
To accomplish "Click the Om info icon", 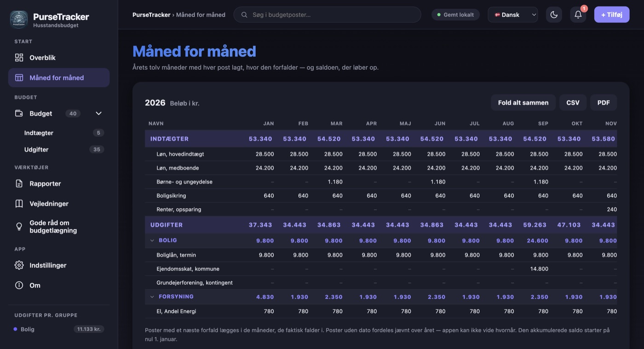I will (19, 286).
